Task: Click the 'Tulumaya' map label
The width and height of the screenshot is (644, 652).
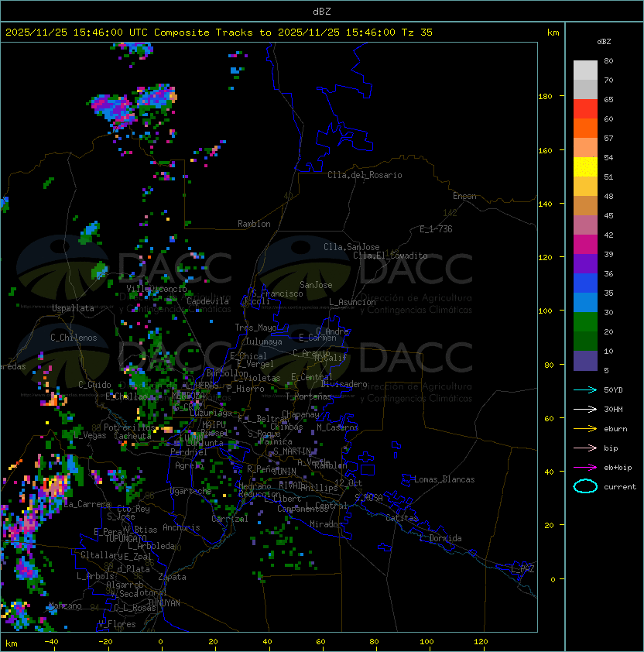Action: coord(264,341)
